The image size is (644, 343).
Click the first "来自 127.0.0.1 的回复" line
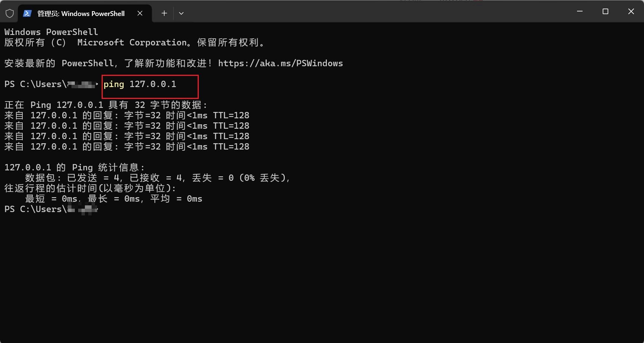coord(127,115)
